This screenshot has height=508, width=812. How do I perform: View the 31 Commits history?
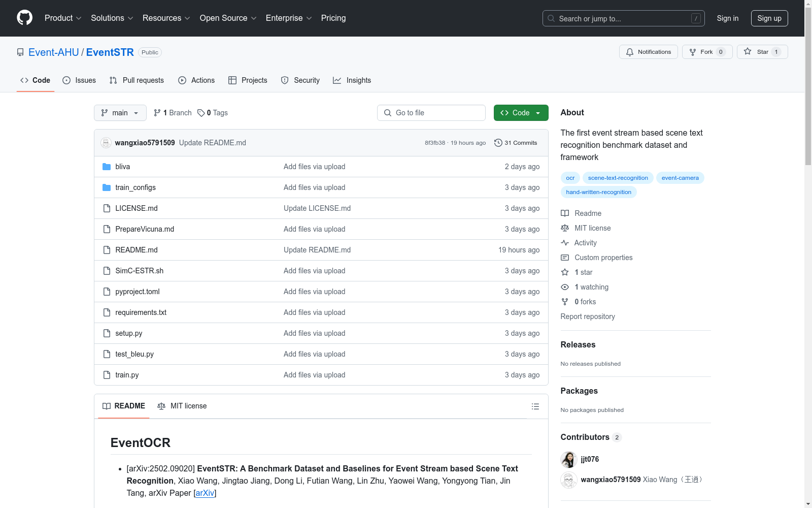click(x=516, y=143)
